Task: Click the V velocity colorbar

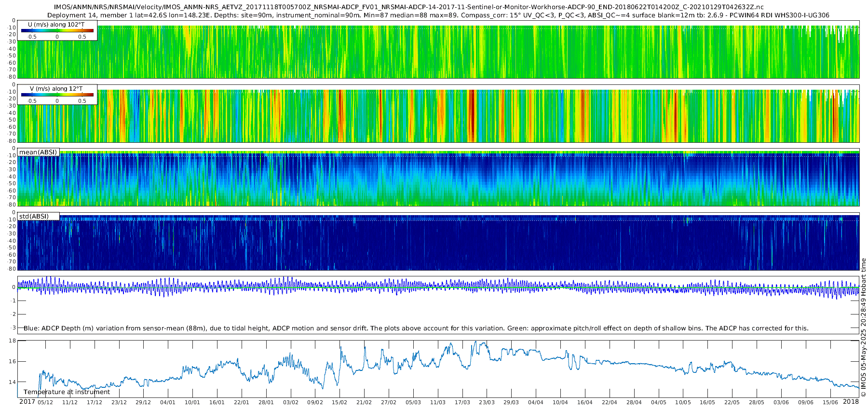Action: point(57,95)
